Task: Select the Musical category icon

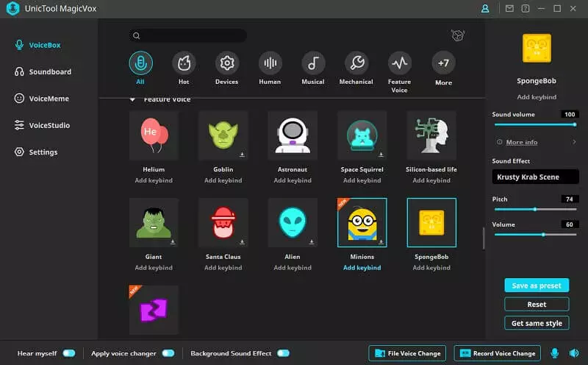Action: [x=313, y=63]
